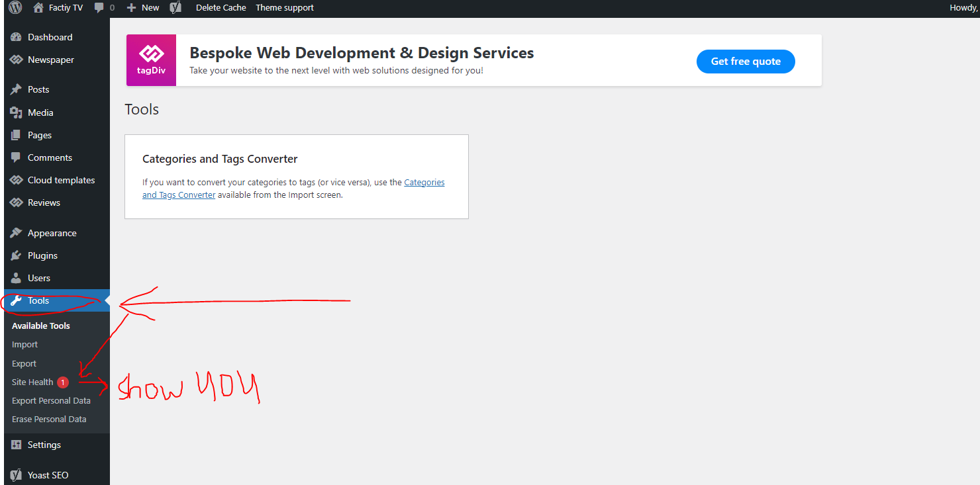Click the Plugins plug icon
This screenshot has width=980, height=485.
pyautogui.click(x=17, y=255)
